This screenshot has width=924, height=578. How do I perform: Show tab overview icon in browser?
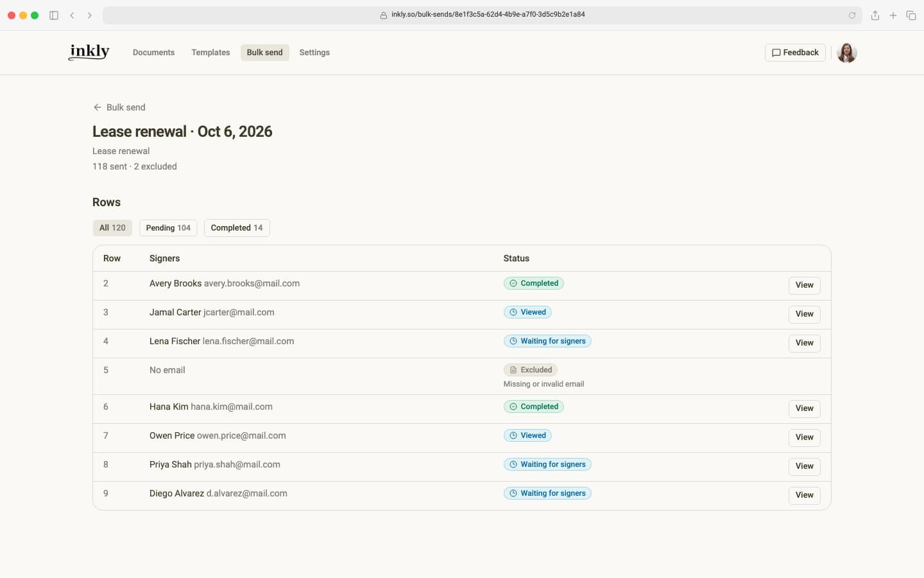911,15
